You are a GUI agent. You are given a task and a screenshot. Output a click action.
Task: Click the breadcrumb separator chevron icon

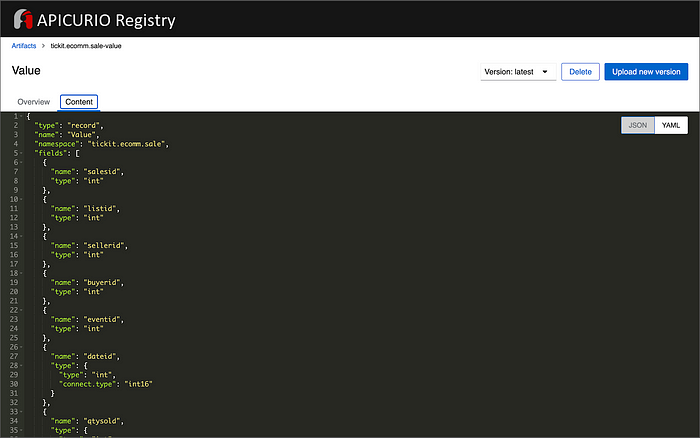[43, 46]
